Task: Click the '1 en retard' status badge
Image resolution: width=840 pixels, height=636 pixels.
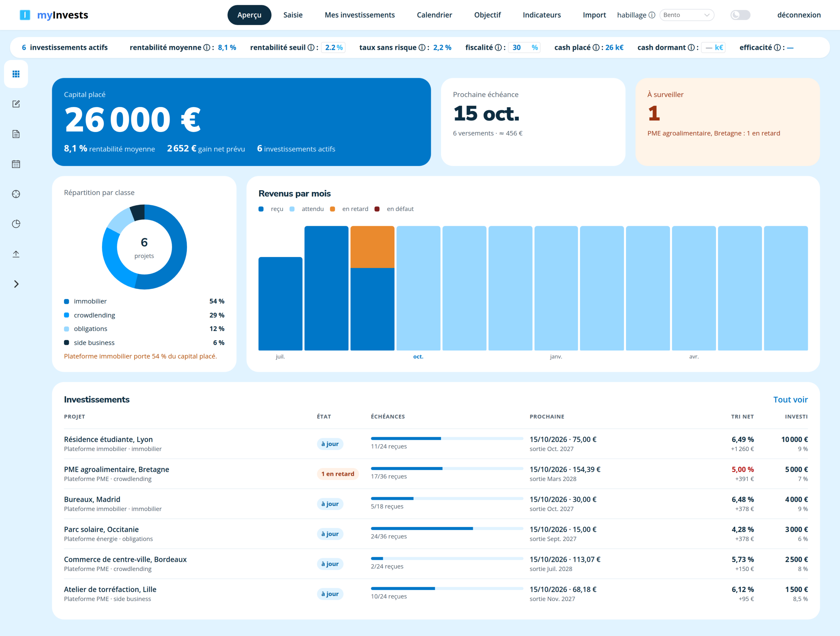Action: tap(338, 474)
